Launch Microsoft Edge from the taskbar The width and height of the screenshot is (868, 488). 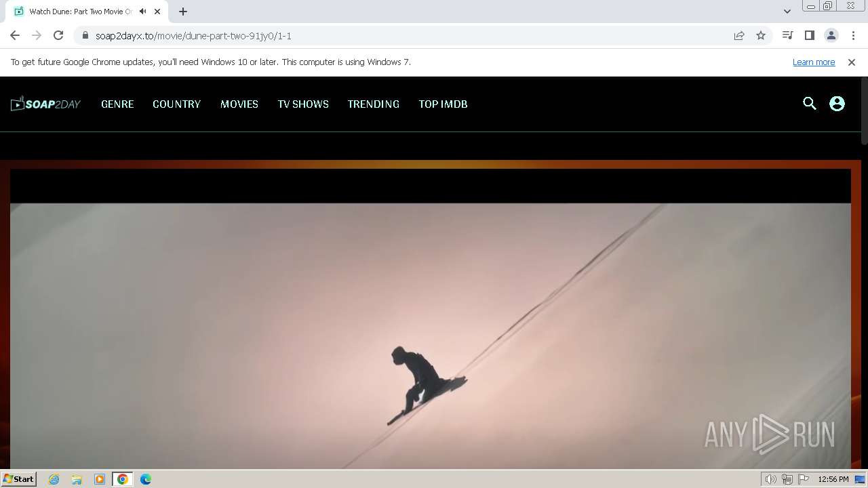pyautogui.click(x=145, y=479)
